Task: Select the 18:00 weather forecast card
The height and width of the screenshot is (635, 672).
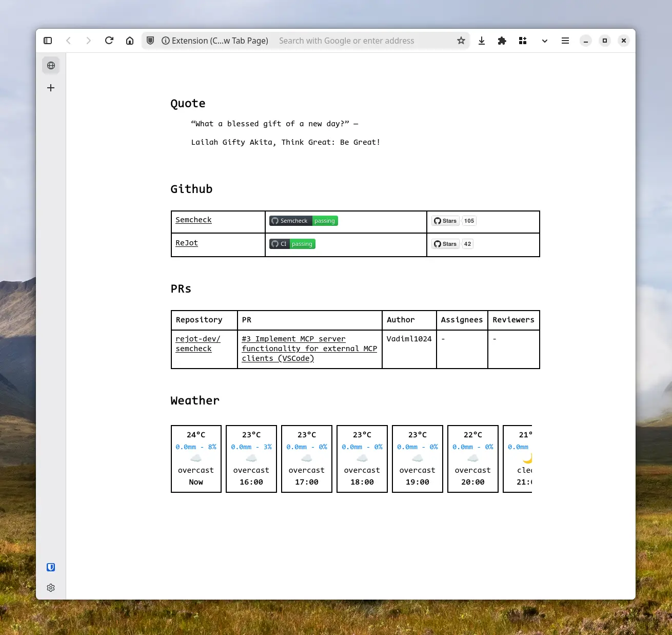Action: 362,458
